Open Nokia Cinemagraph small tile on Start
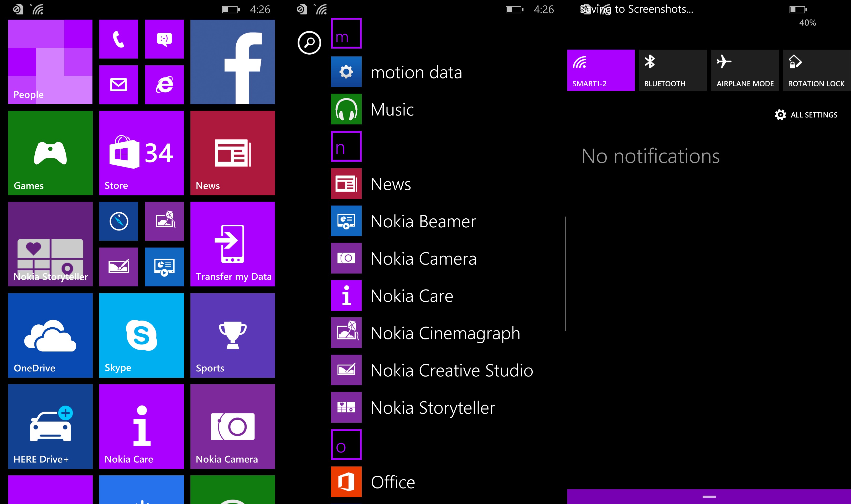This screenshot has height=504, width=851. coord(164,222)
